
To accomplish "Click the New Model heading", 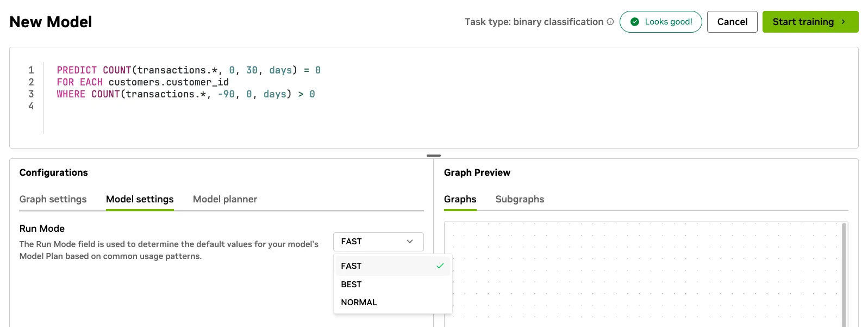I will 51,22.
